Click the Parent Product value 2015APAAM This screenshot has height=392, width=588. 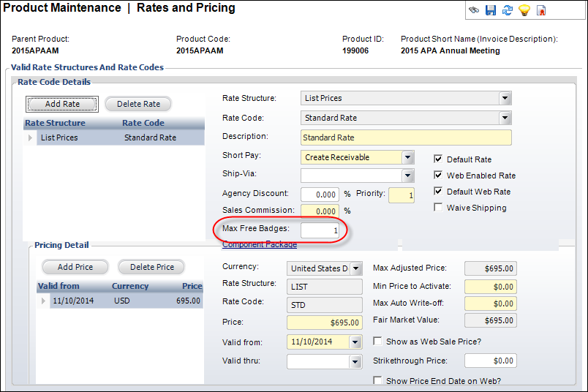coord(35,50)
